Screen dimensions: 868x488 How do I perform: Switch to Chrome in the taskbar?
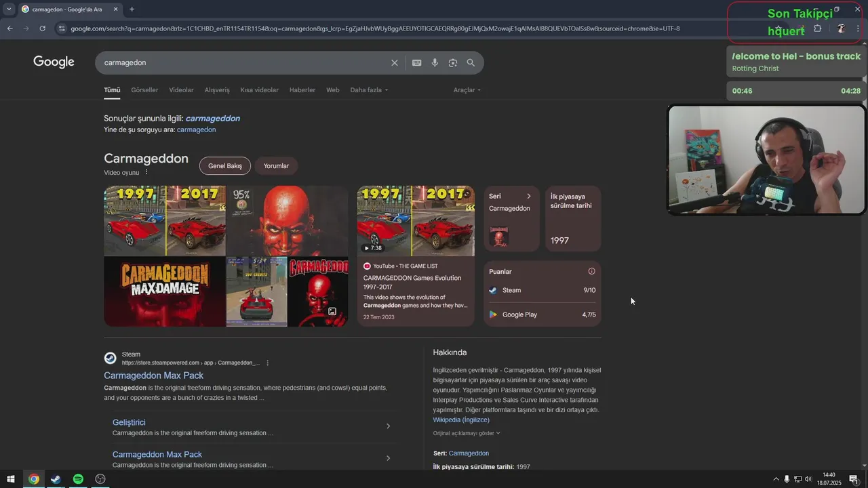coord(34,479)
